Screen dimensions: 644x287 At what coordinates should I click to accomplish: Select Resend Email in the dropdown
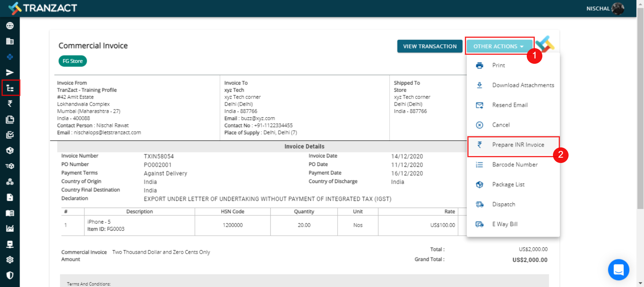click(510, 105)
